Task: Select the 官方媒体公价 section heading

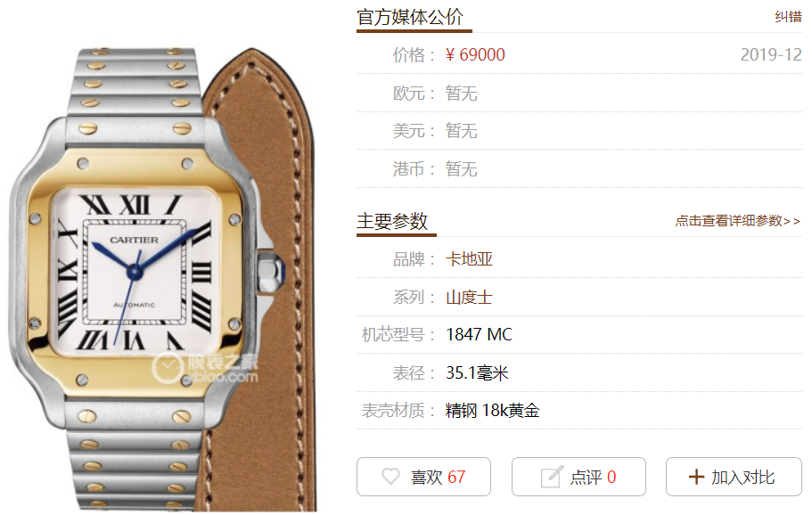Action: (410, 17)
